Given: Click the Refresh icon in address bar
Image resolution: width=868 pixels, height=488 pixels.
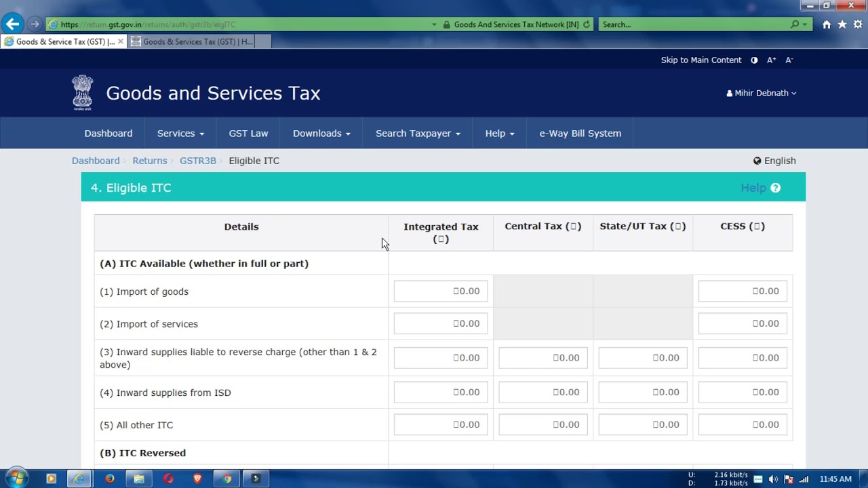Looking at the screenshot, I should (x=587, y=24).
